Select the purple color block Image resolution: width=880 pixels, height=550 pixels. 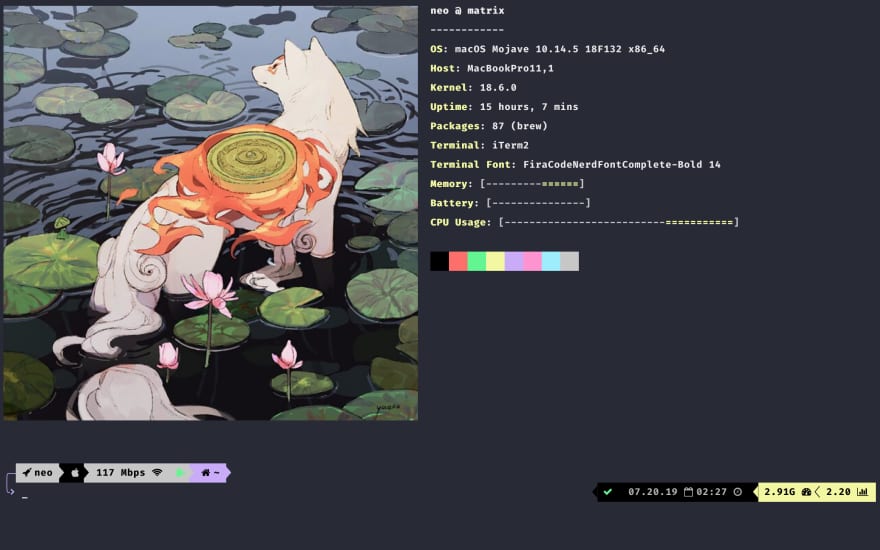514,261
